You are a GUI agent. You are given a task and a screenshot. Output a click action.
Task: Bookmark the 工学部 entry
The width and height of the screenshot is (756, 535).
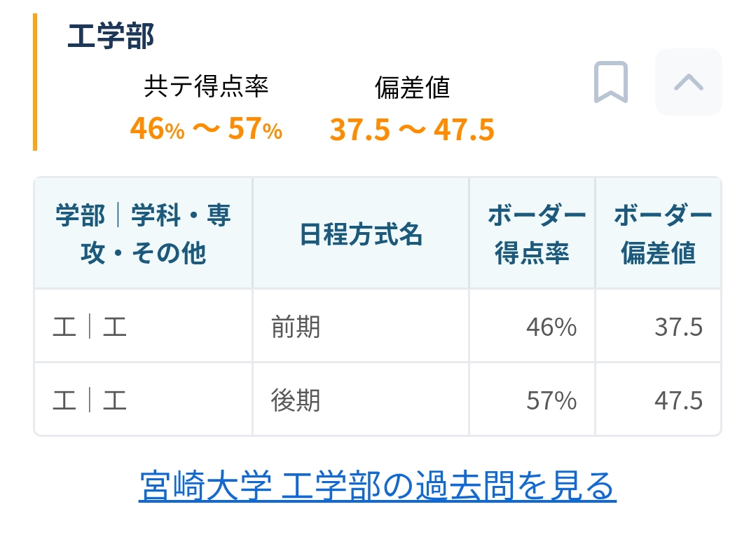pos(611,82)
